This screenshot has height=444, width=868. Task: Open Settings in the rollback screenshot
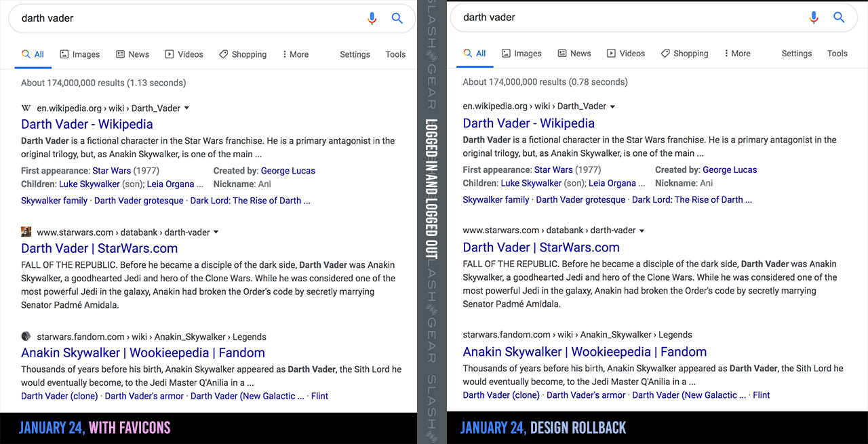coord(796,54)
